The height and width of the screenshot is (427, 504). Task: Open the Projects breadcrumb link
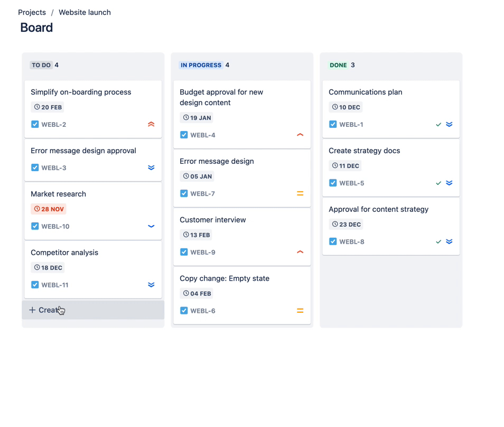[x=32, y=12]
